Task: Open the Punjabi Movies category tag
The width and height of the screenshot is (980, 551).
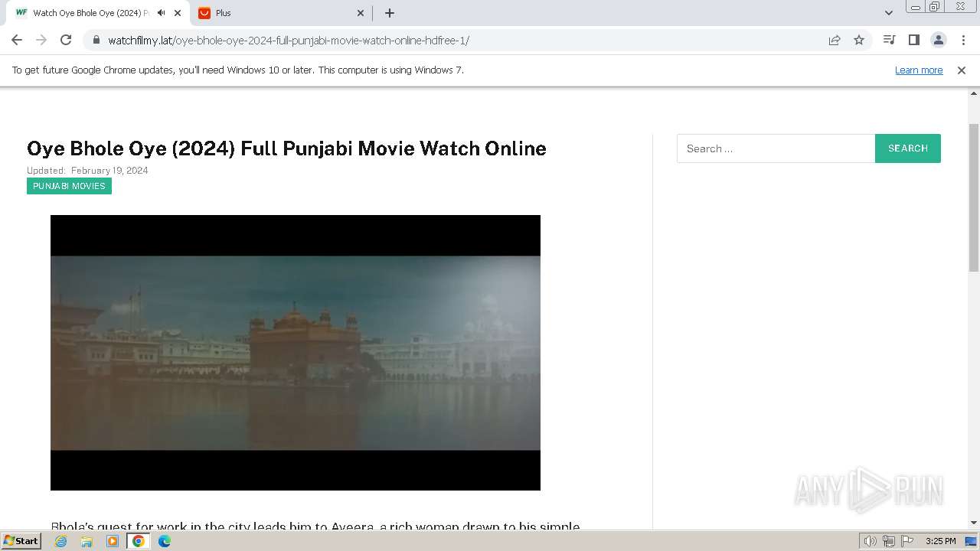Action: (x=69, y=186)
